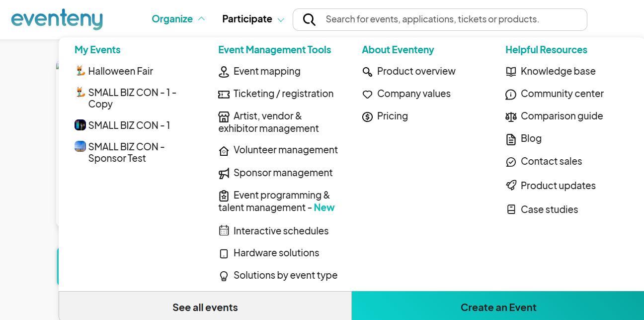Go to homepage via Eventeny logo
This screenshot has height=320, width=644.
[57, 19]
